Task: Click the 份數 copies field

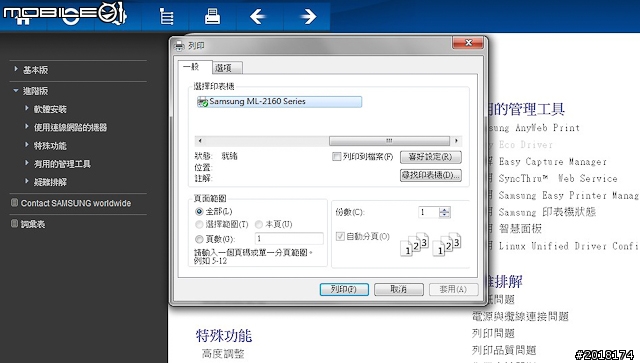Action: [429, 212]
